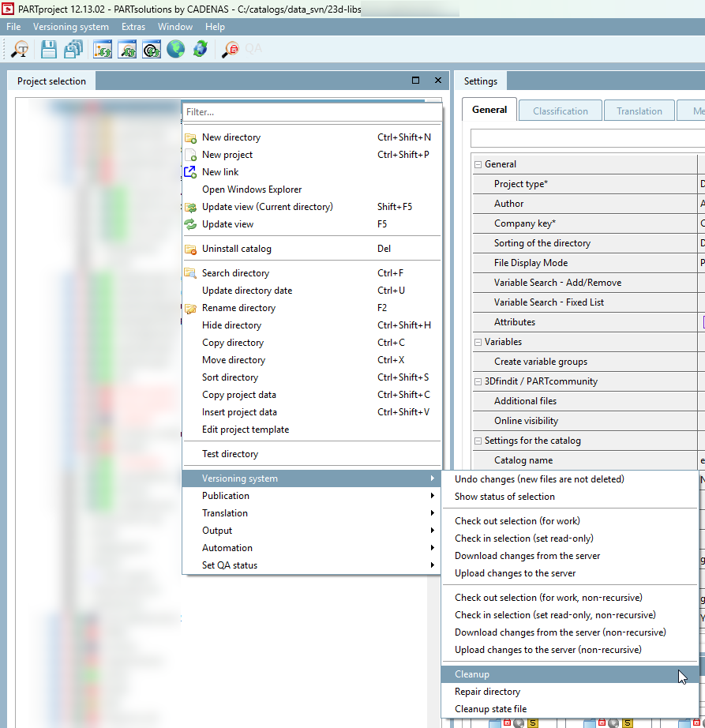Image resolution: width=705 pixels, height=728 pixels.
Task: Choose Cleanup state file
Action: [x=570, y=709]
